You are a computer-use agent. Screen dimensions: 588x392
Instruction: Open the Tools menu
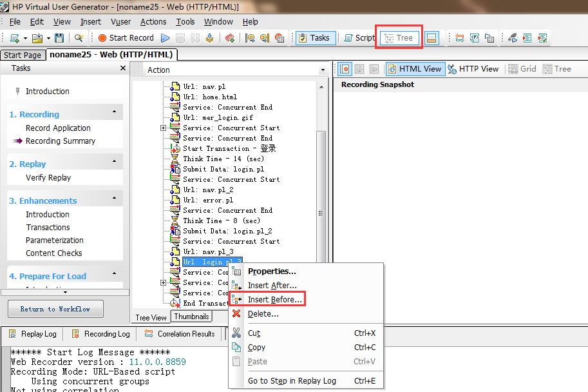pyautogui.click(x=185, y=22)
